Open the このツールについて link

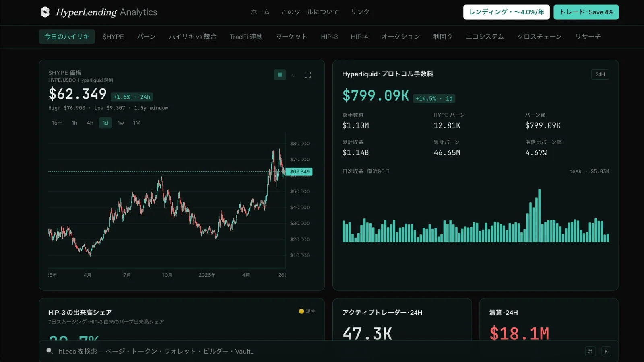coord(310,12)
